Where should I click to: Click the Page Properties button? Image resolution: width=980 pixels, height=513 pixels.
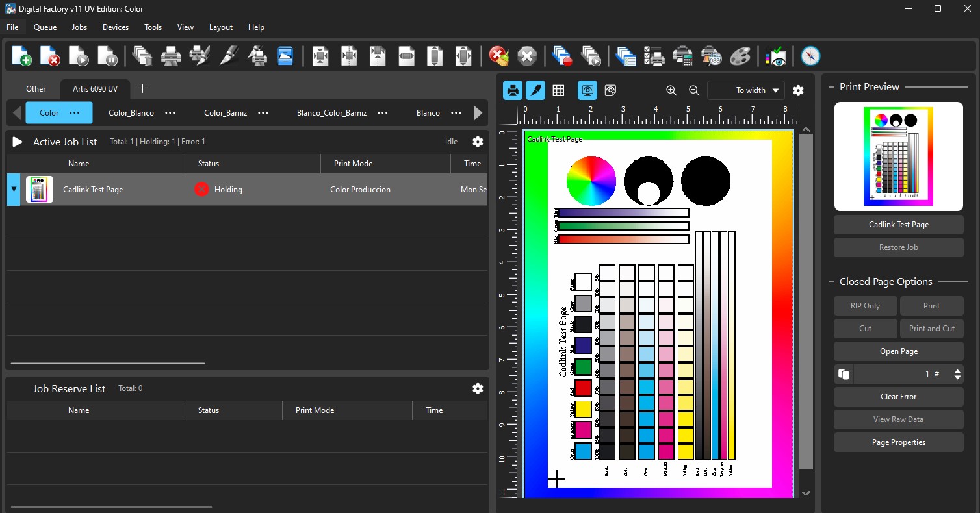click(899, 442)
